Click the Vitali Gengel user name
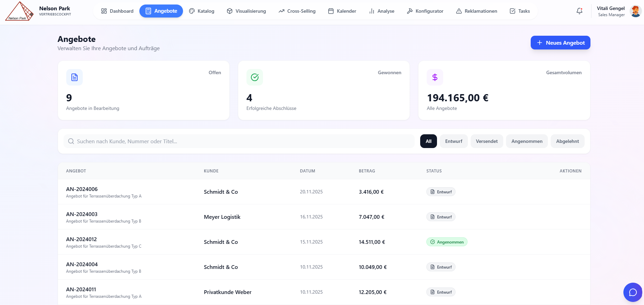The height and width of the screenshot is (305, 644). click(611, 8)
